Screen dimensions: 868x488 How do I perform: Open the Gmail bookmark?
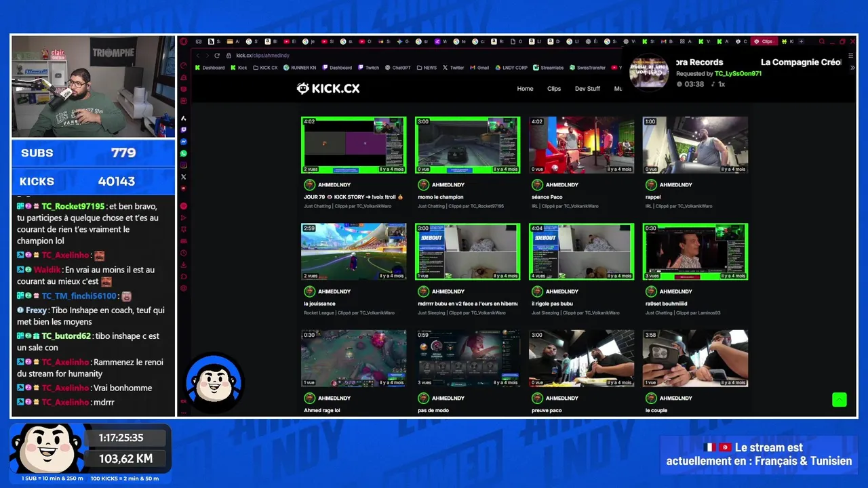[479, 68]
